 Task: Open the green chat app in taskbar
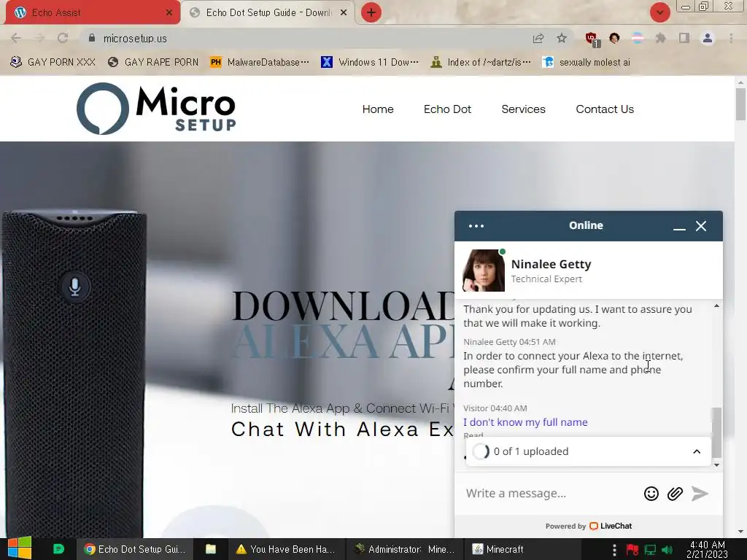(x=58, y=549)
